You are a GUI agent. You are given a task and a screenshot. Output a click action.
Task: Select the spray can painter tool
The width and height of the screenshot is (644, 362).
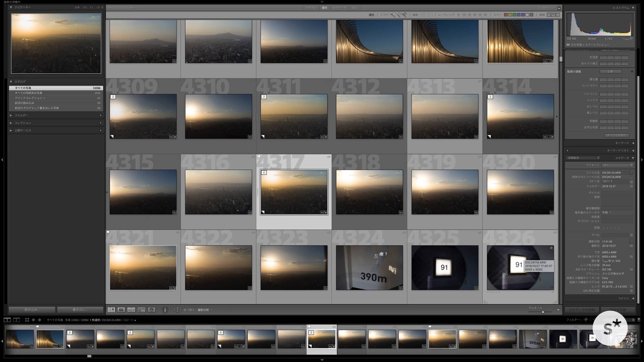[165, 310]
